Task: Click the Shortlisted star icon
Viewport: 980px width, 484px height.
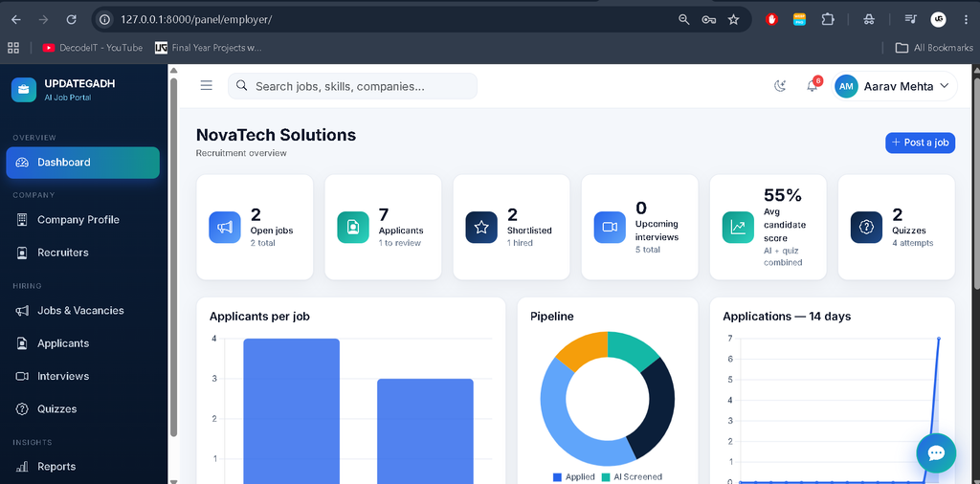Action: click(x=481, y=228)
